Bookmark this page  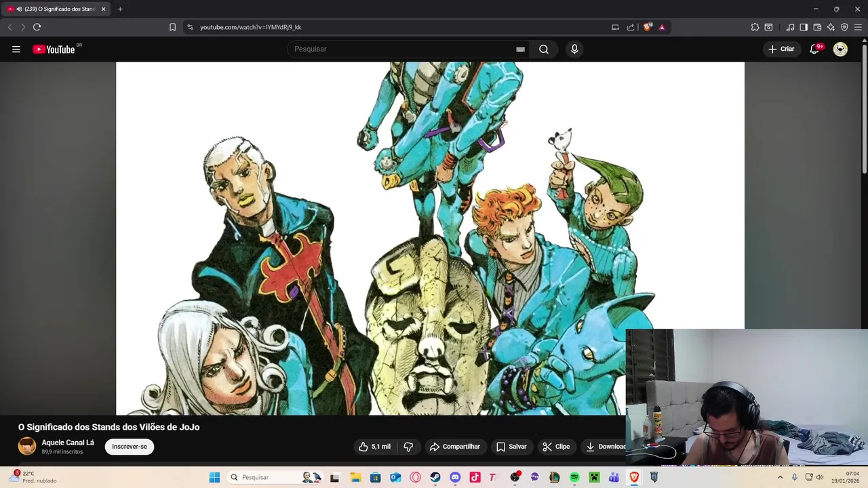tap(172, 27)
